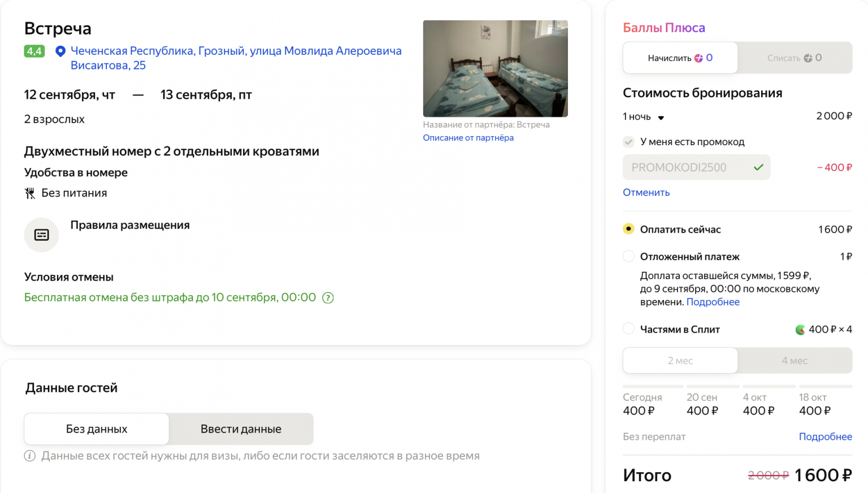
Task: Open Подробнее about deferred payment
Action: tap(713, 302)
